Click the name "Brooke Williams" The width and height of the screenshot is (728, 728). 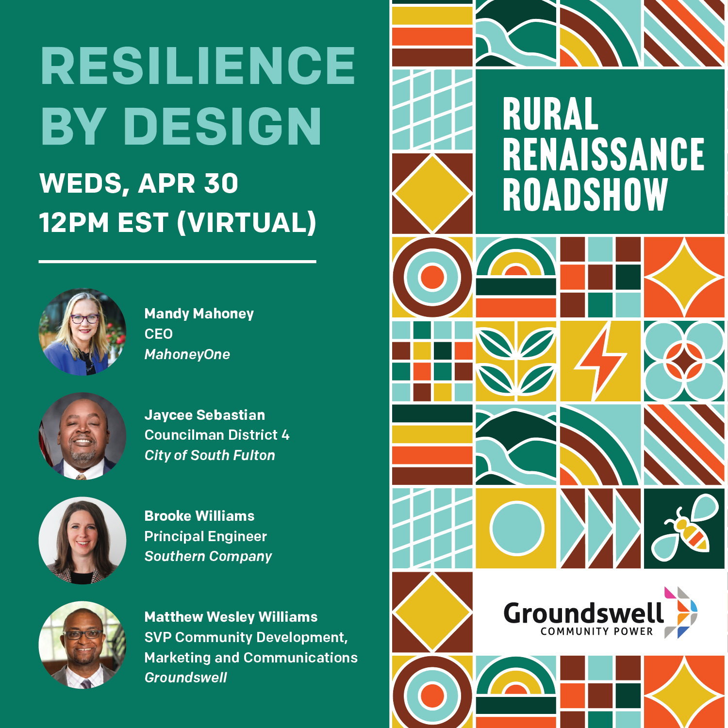[x=199, y=516]
